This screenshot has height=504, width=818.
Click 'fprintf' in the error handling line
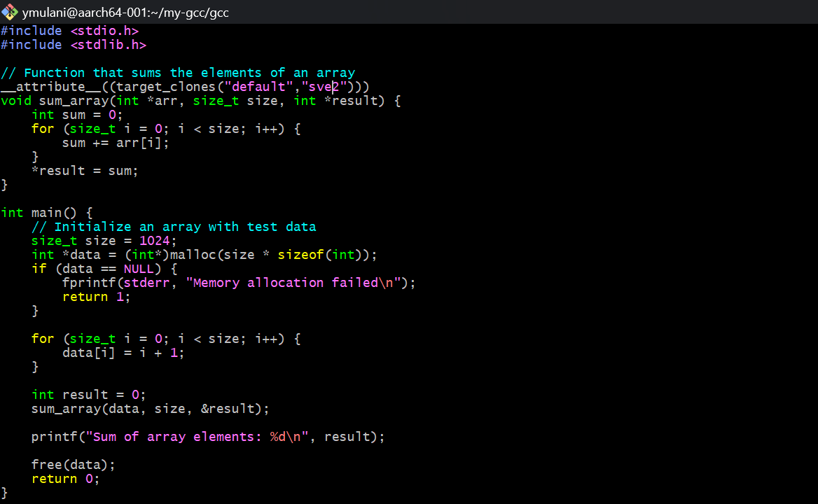click(x=89, y=283)
